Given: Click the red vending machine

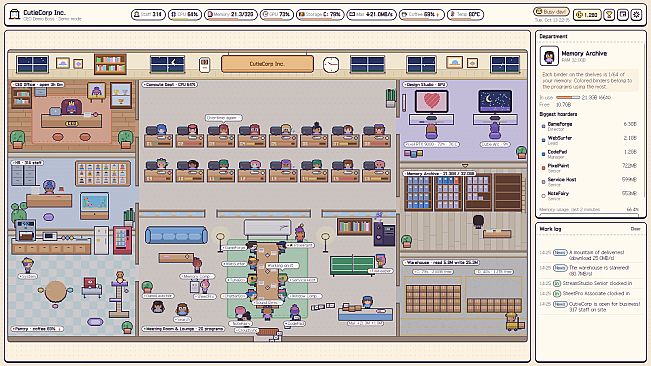Looking at the screenshot, I should pos(122,240).
